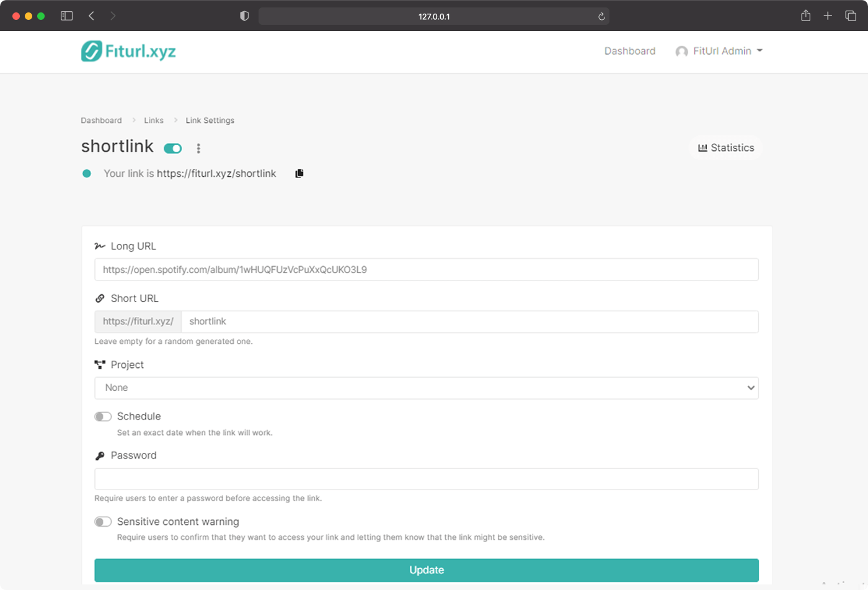Click the Long URL squiggle icon

100,246
